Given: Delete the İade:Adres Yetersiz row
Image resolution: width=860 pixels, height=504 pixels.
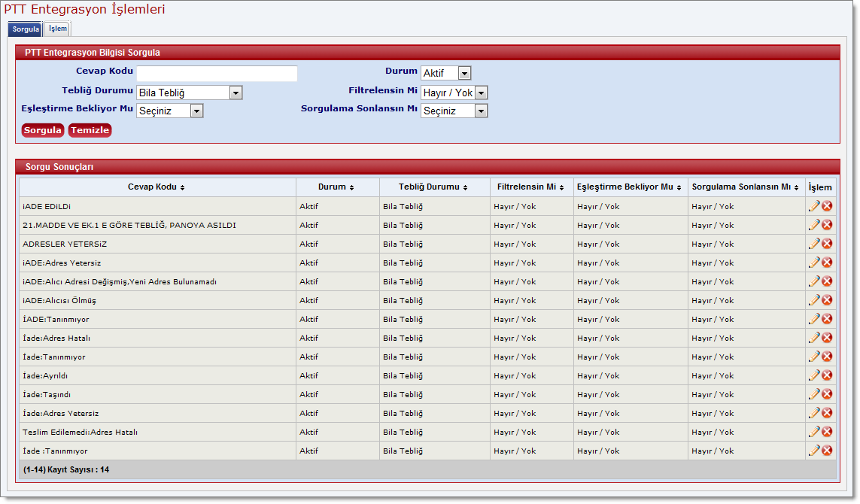Looking at the screenshot, I should (827, 413).
